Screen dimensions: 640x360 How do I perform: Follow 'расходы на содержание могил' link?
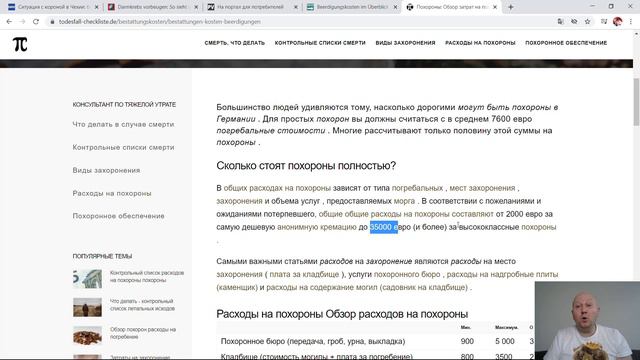click(322, 287)
